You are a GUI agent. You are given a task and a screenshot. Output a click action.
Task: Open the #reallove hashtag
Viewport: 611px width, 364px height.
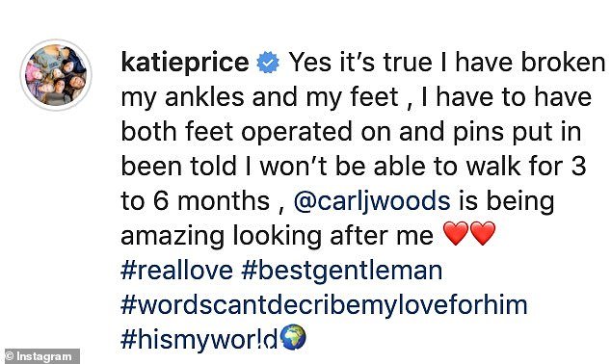pos(177,271)
